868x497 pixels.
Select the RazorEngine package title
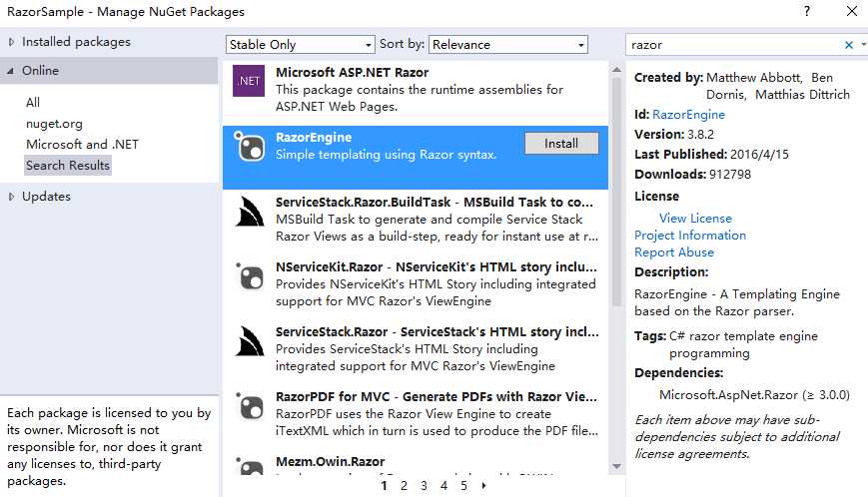pos(314,137)
